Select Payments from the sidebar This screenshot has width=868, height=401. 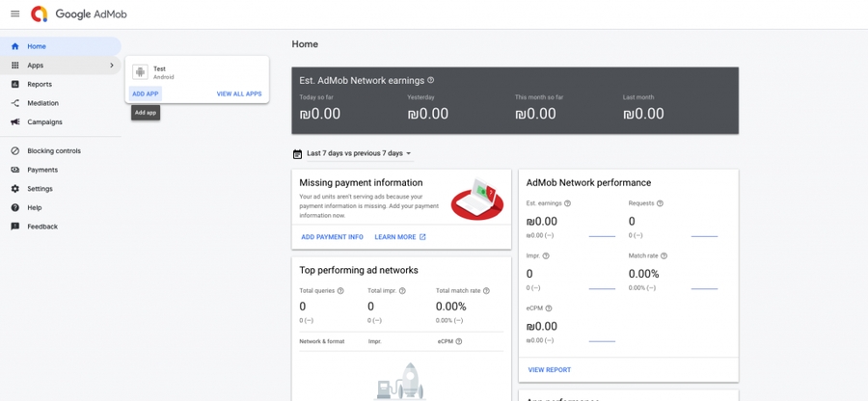(42, 170)
